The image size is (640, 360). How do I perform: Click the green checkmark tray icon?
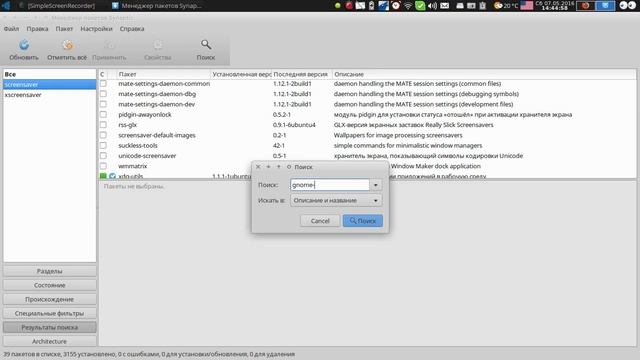[420, 6]
